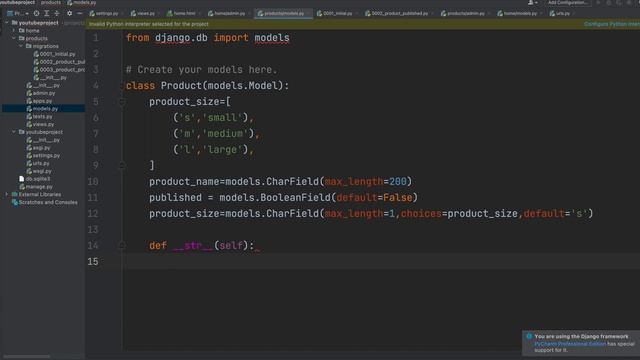
Task: Select settings.py in project tree
Action: click(x=46, y=156)
